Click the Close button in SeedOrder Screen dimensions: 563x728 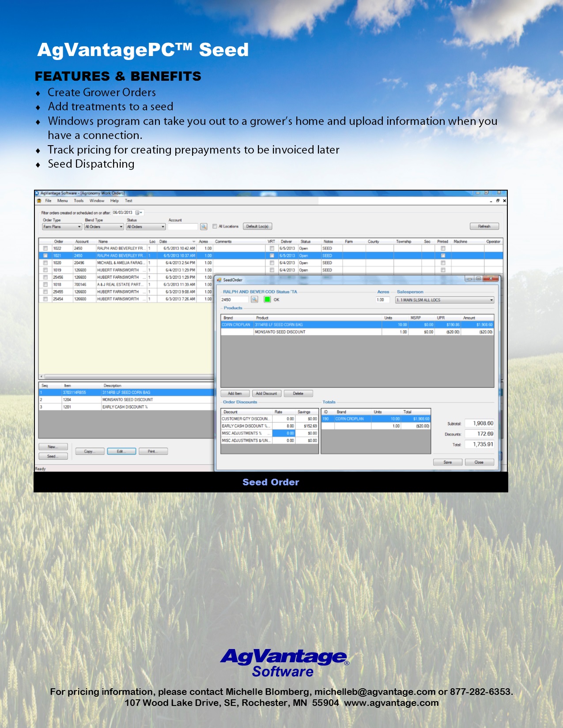[479, 462]
